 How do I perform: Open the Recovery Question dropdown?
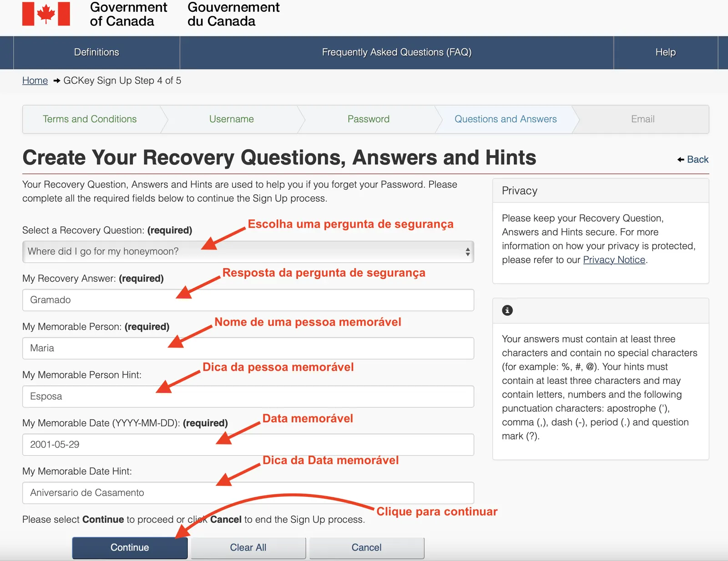248,252
